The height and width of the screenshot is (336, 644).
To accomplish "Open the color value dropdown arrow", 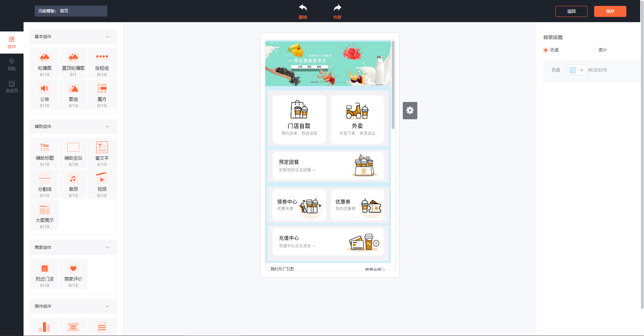I will tap(582, 70).
